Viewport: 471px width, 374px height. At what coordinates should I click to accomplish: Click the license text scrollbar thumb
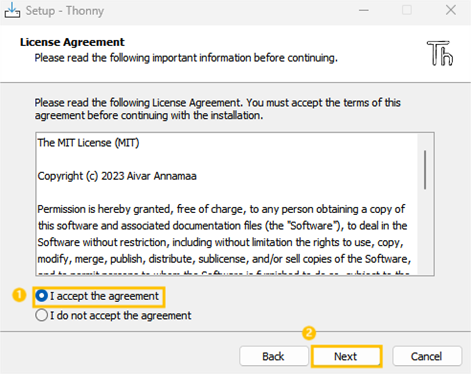(x=425, y=170)
